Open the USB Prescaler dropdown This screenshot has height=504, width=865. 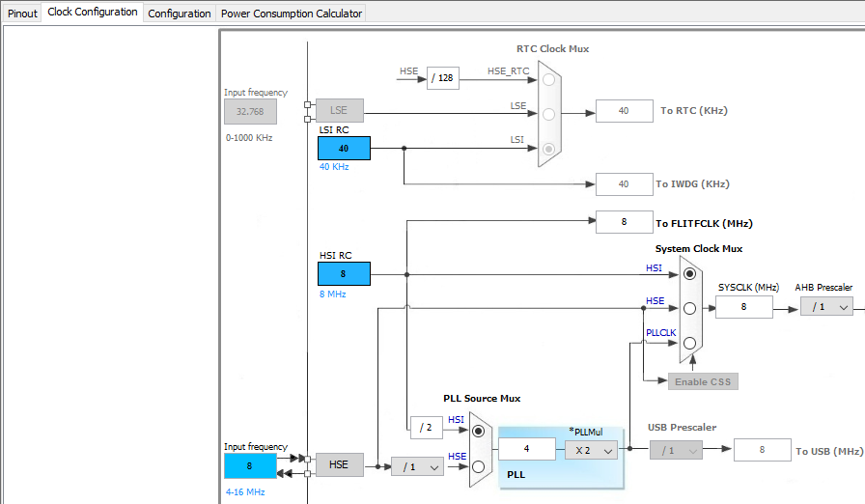[676, 450]
